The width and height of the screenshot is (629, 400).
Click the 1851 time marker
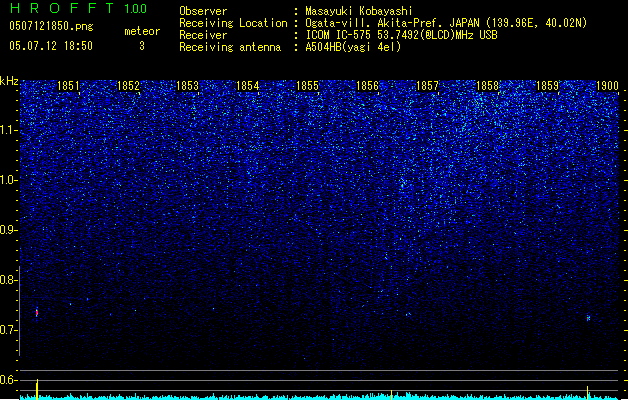point(68,86)
